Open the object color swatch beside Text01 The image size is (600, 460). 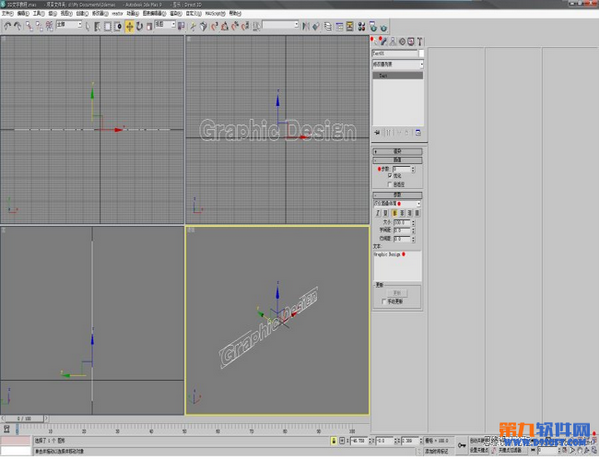coord(421,54)
